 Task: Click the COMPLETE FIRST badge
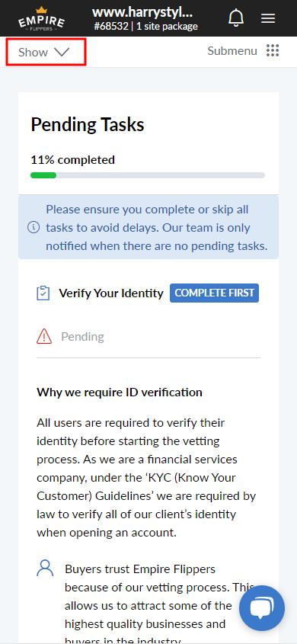point(214,293)
